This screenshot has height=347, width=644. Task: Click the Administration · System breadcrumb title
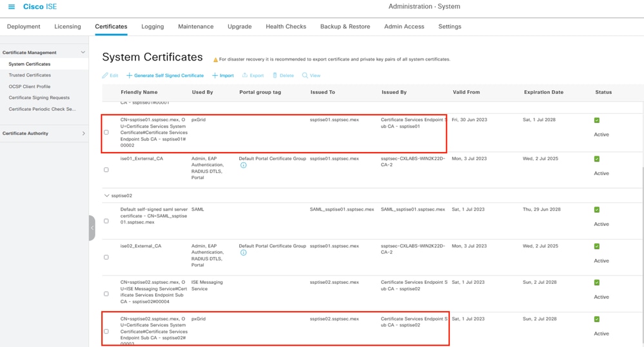pyautogui.click(x=424, y=6)
